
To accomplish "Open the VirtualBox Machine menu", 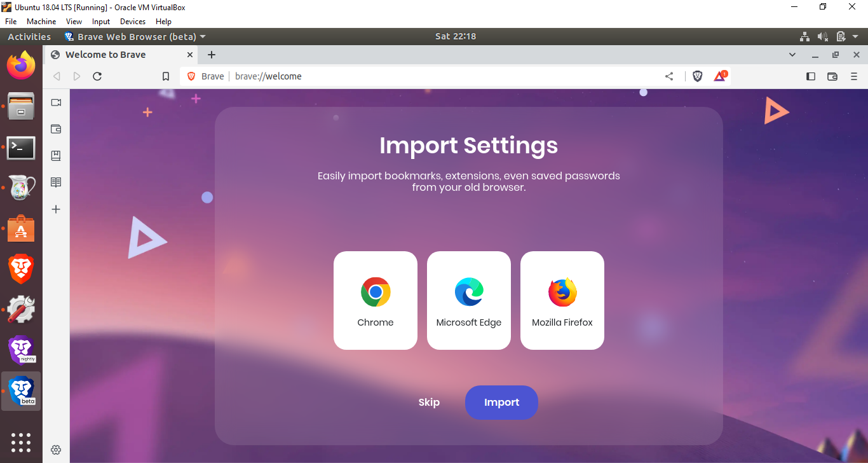I will (41, 22).
